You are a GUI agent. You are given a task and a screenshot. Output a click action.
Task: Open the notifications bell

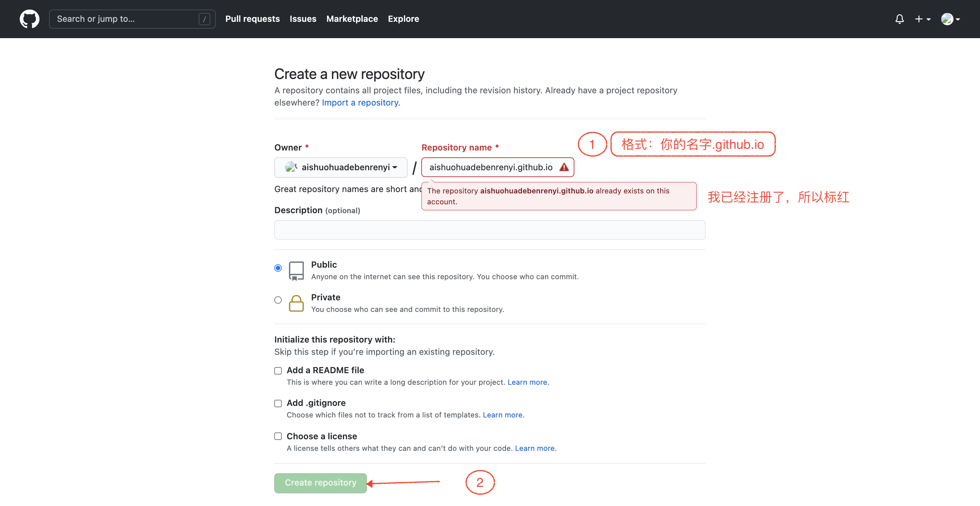coord(899,19)
